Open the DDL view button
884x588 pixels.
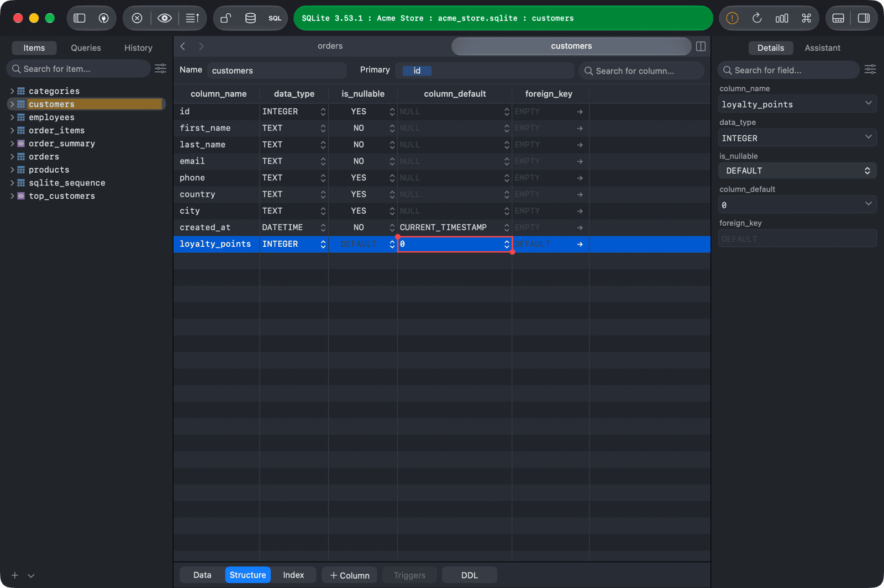click(x=470, y=575)
